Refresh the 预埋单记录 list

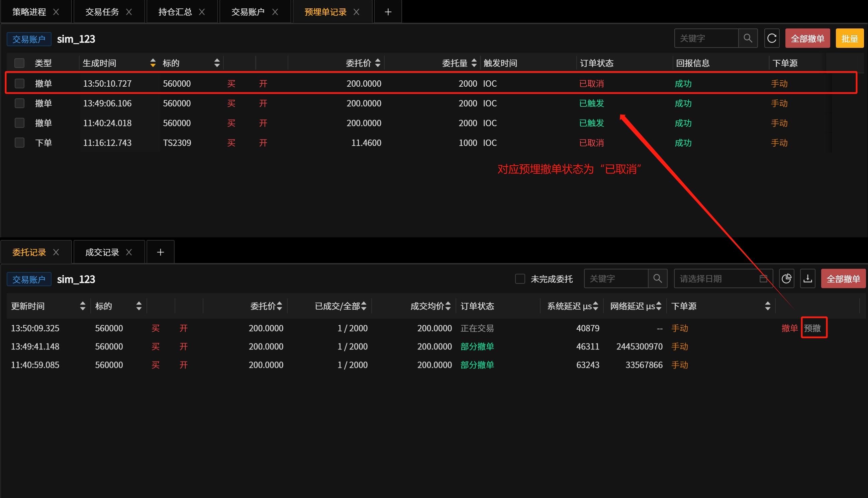(772, 38)
